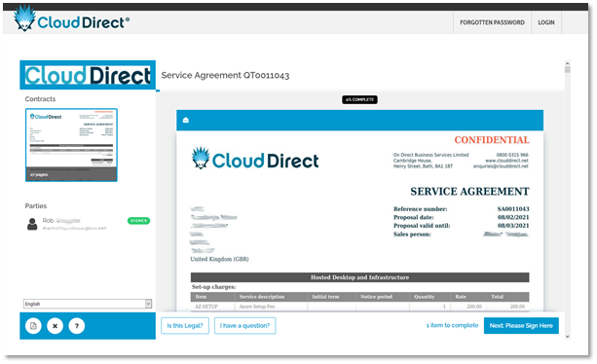Click the person avatar icon beside Rob
The image size is (597, 364).
[32, 224]
